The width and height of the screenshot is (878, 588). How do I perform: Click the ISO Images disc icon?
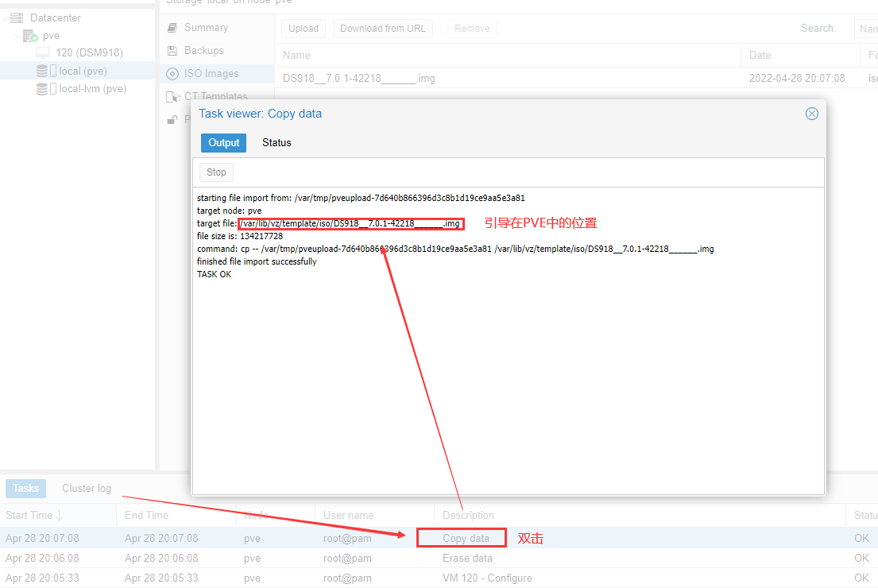pyautogui.click(x=172, y=74)
